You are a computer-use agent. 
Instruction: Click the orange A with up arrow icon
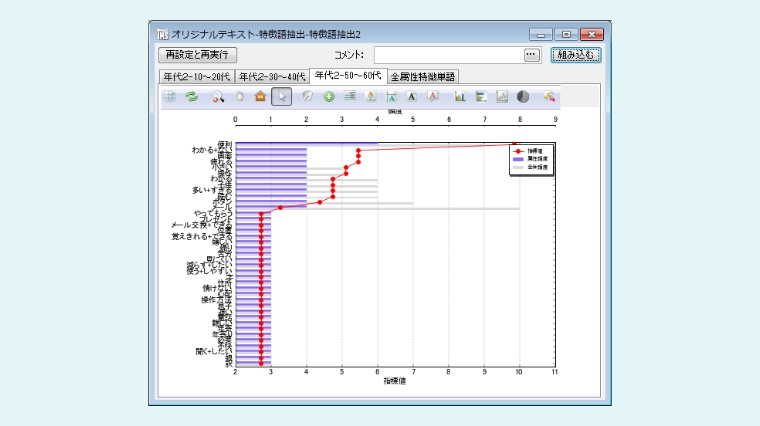click(x=371, y=96)
